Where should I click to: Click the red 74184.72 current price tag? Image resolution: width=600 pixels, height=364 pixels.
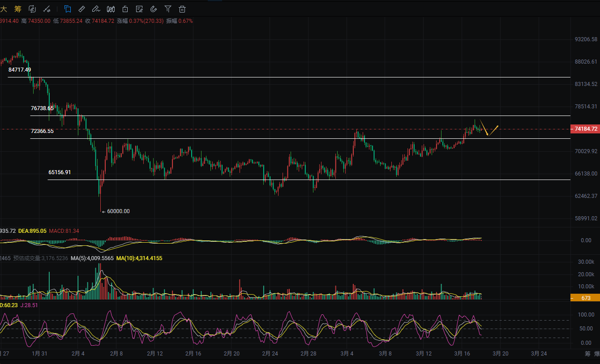click(585, 129)
